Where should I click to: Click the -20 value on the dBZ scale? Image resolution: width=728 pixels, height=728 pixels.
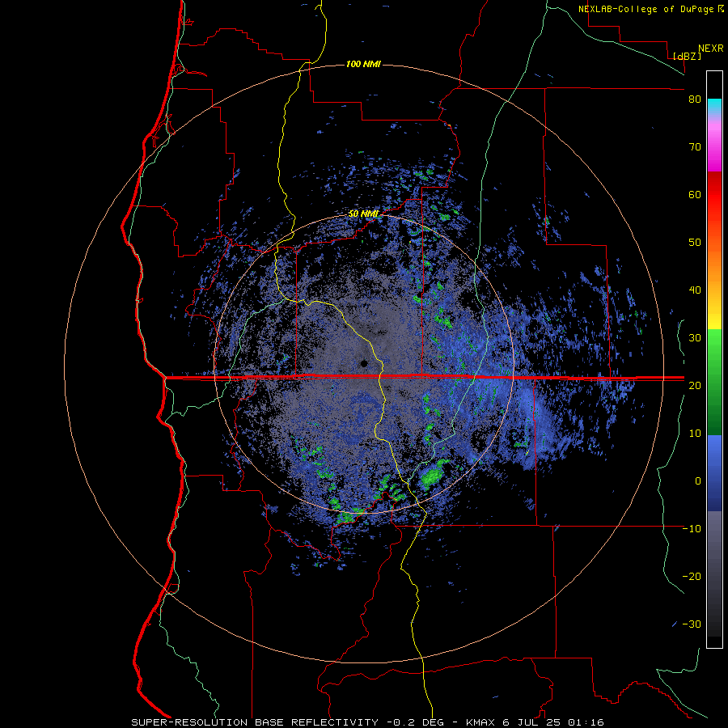[x=692, y=576]
